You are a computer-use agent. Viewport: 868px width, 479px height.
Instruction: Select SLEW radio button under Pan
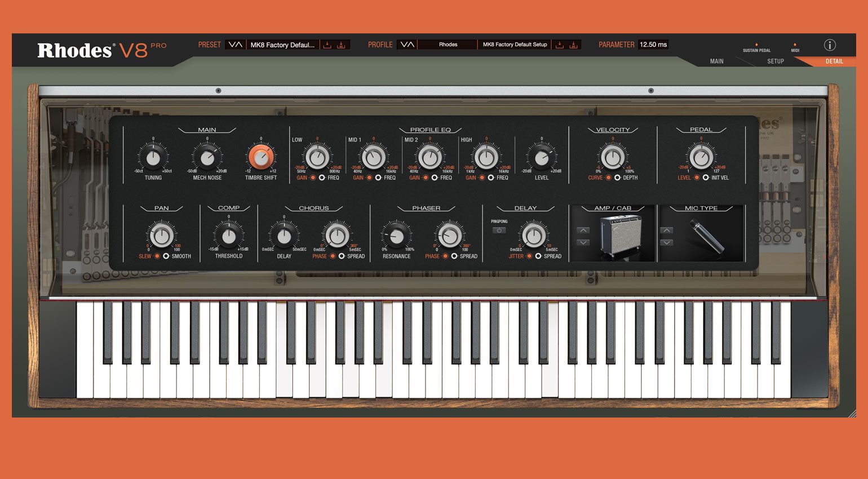tap(157, 256)
